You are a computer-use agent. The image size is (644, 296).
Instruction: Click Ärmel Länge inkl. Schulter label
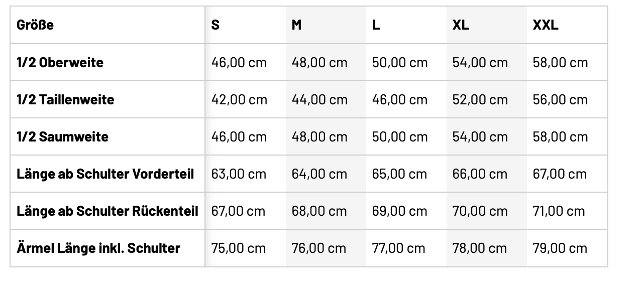click(x=98, y=248)
